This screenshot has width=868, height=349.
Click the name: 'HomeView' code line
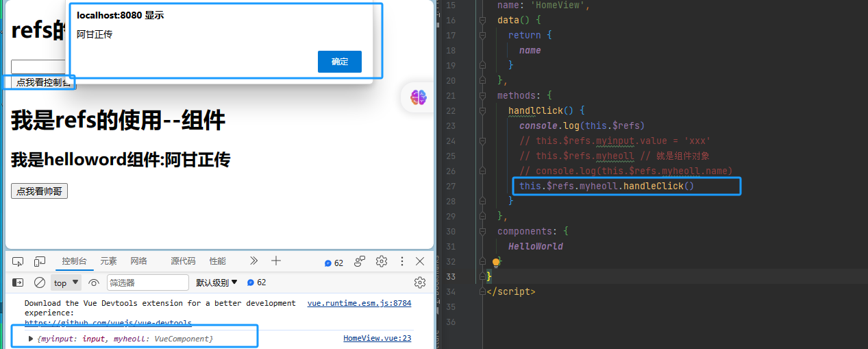(x=543, y=5)
